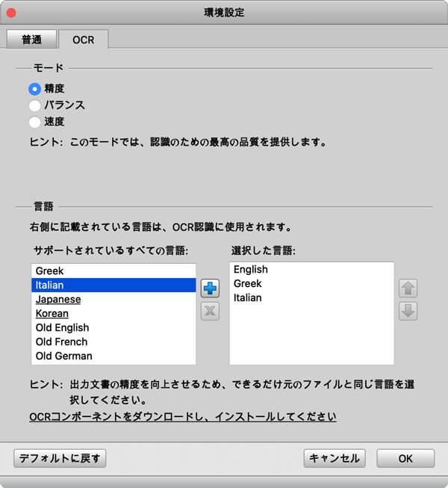Click the blue plus add-language icon
Viewport: 448px width, 488px height.
tap(210, 288)
